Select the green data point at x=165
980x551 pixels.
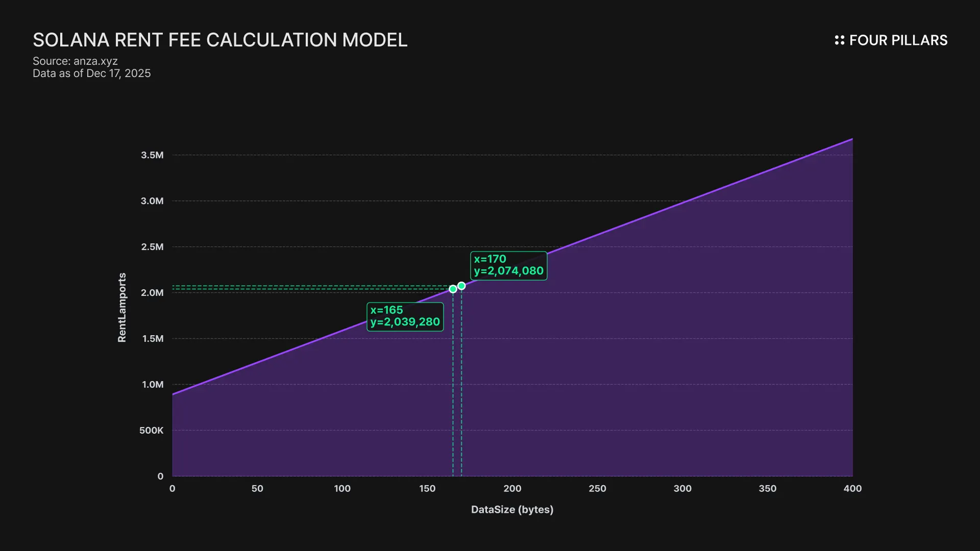click(x=453, y=289)
